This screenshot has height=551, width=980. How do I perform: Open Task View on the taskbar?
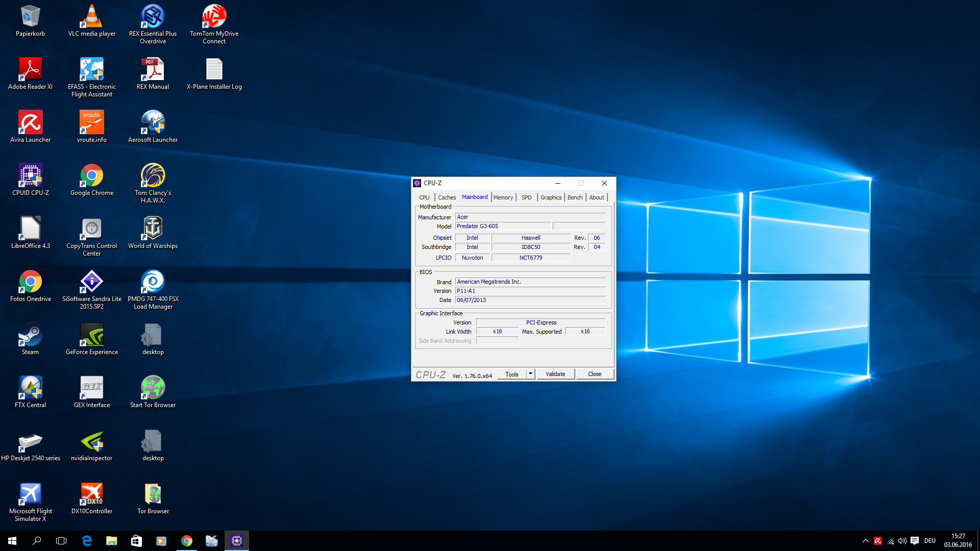pos(61,541)
